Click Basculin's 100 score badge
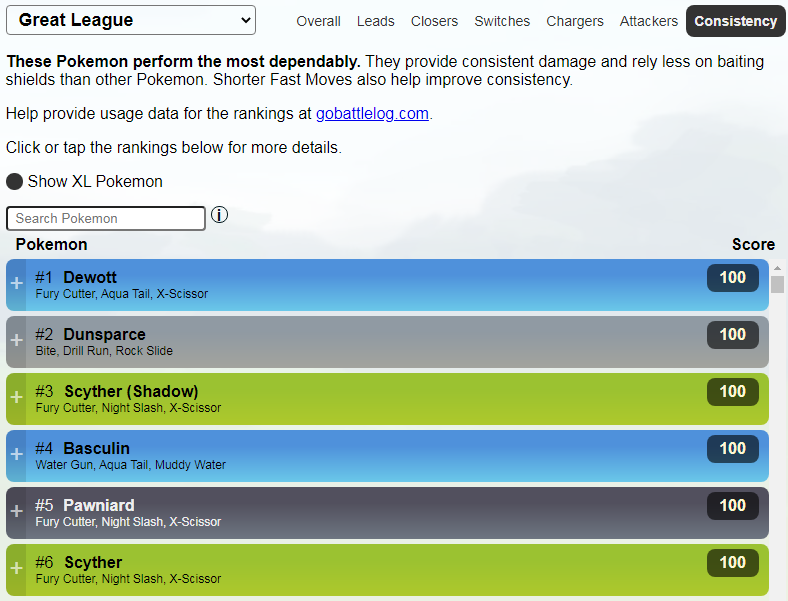The width and height of the screenshot is (788, 601). tap(733, 449)
